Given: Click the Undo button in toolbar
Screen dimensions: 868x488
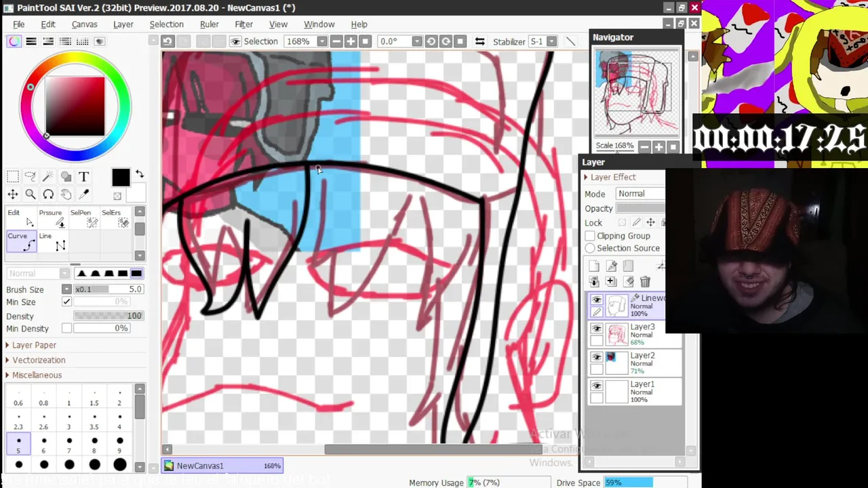Looking at the screenshot, I should (x=167, y=41).
